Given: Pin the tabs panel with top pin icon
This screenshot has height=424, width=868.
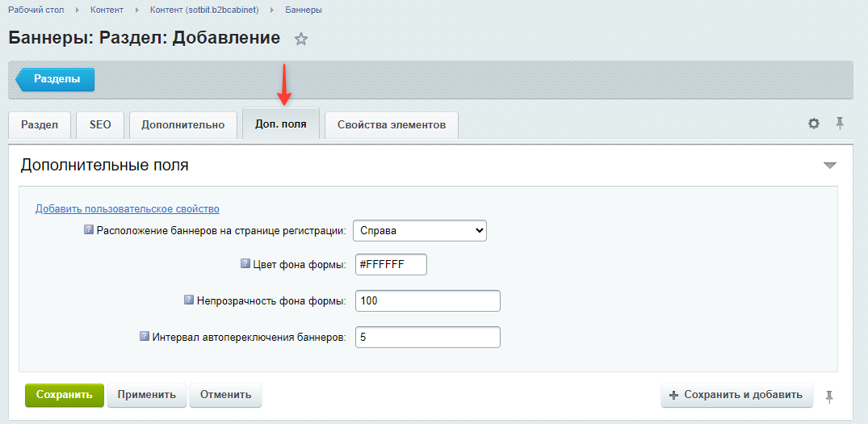Looking at the screenshot, I should tap(840, 124).
